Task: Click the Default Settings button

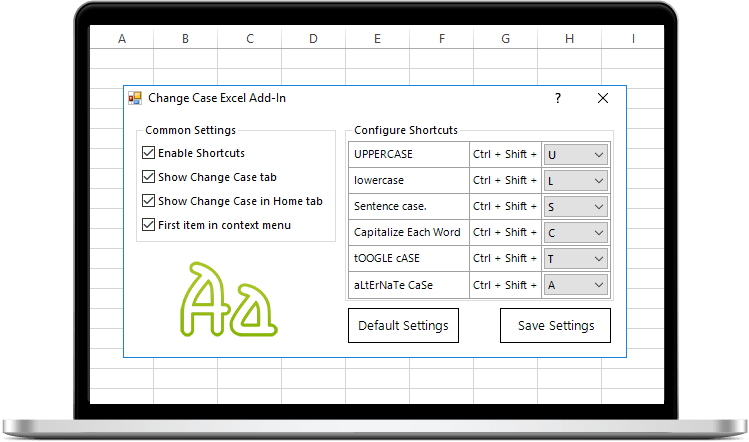Action: (403, 325)
